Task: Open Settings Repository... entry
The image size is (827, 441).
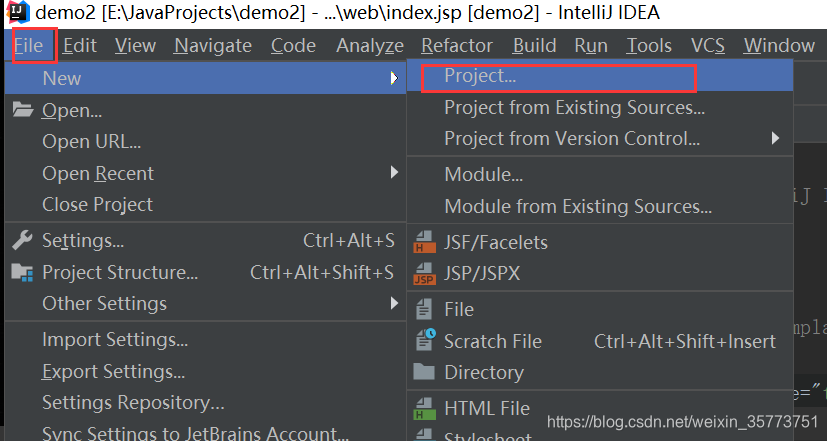Action: (x=205, y=403)
